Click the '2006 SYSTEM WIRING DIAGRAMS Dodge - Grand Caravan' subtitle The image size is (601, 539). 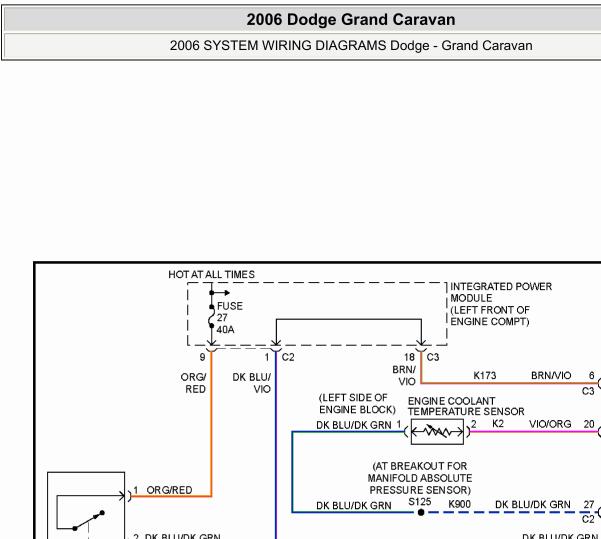pyautogui.click(x=351, y=46)
